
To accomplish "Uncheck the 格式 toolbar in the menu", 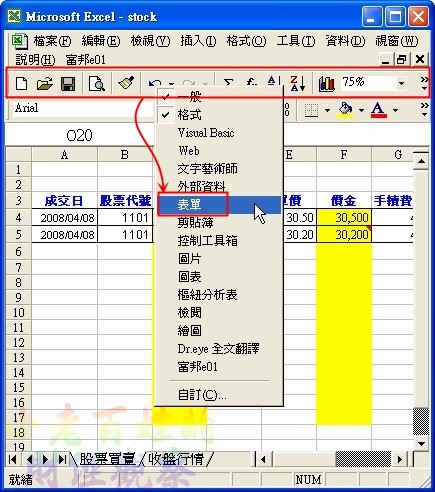I will point(219,115).
